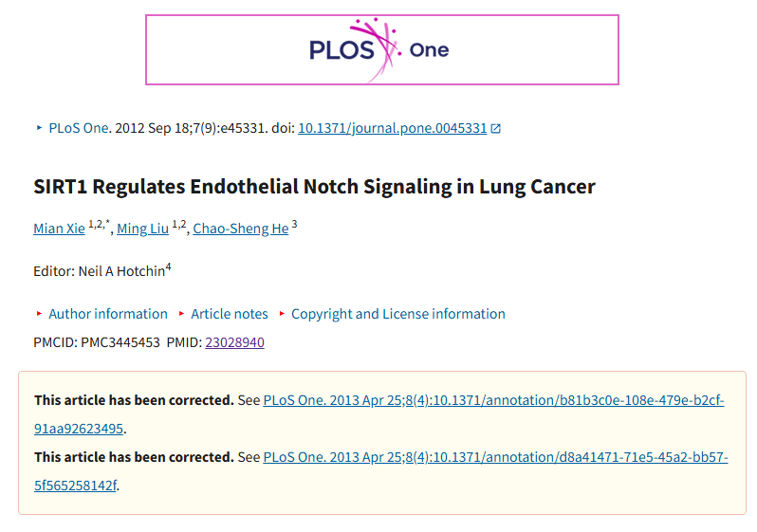The height and width of the screenshot is (532, 757).
Task: Expand the Article notes section
Action: tap(230, 314)
